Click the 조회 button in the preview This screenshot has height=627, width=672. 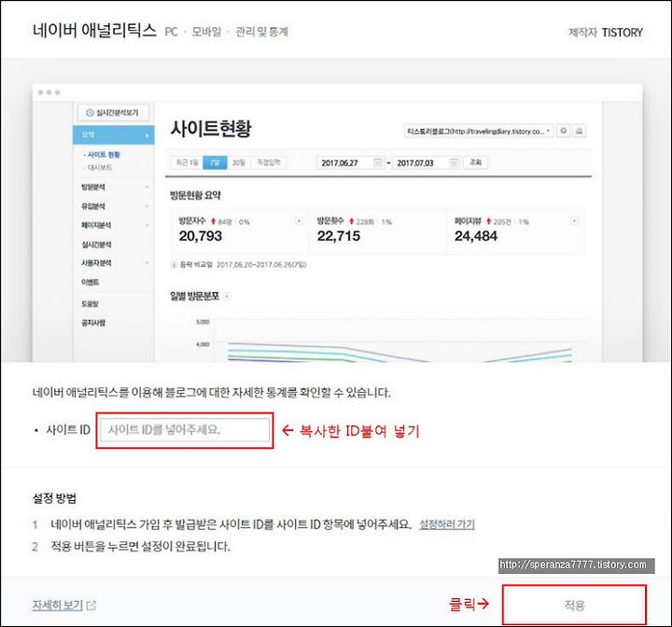(475, 162)
